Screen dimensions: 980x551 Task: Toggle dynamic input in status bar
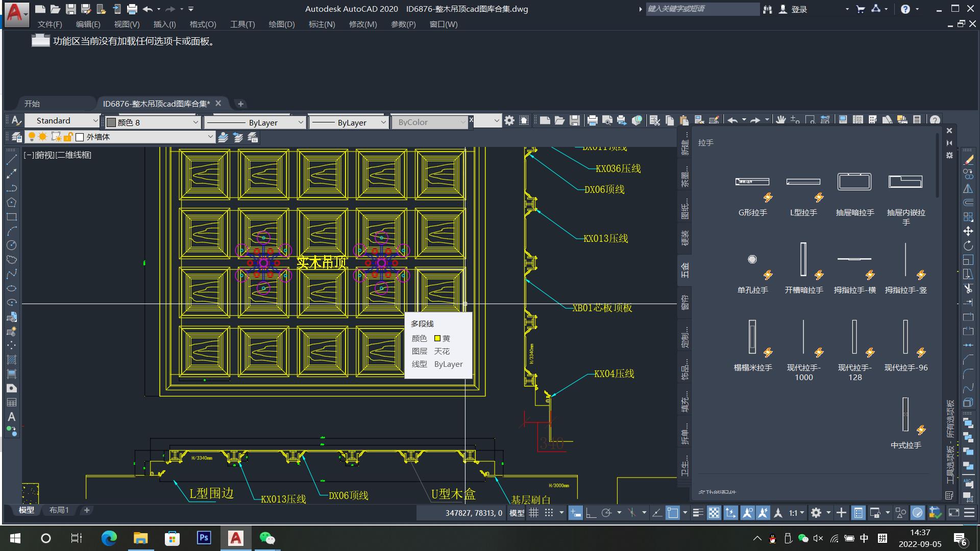point(575,513)
